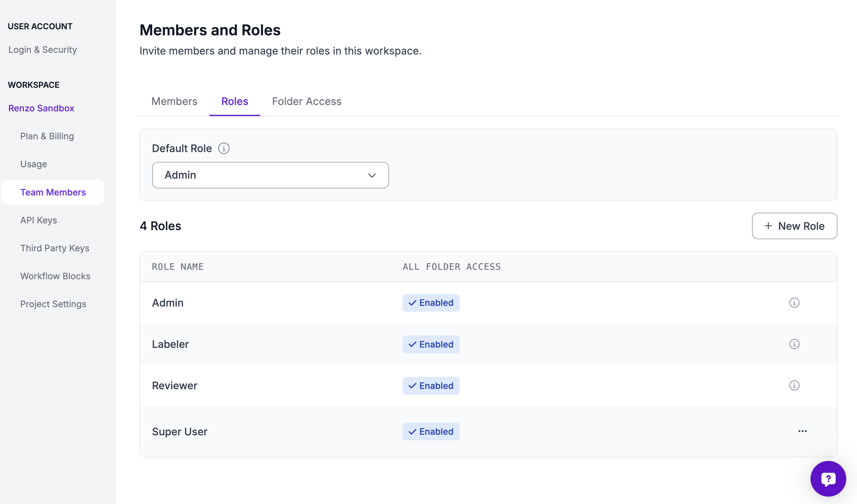Click the info icon in Reviewer row

pos(794,385)
